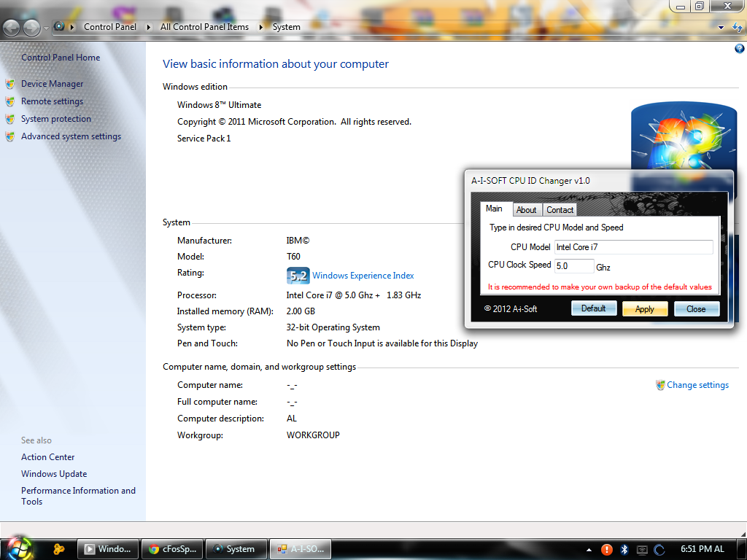Show hidden icons in the notification area
The image size is (747, 560).
coord(589,549)
